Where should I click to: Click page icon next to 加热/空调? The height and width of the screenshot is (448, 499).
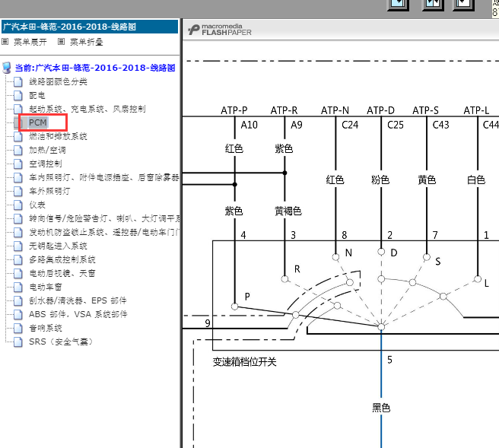(18, 150)
